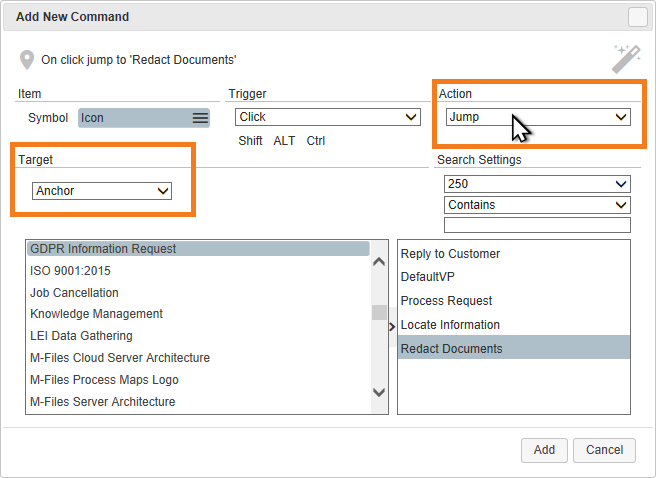This screenshot has height=478, width=656.
Task: Open the Trigger dropdown showing Click
Action: pos(327,117)
